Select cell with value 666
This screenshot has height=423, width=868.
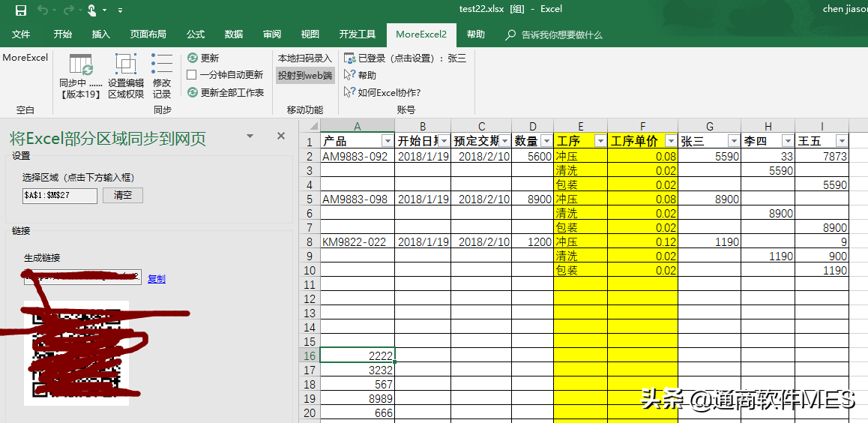[x=358, y=412]
